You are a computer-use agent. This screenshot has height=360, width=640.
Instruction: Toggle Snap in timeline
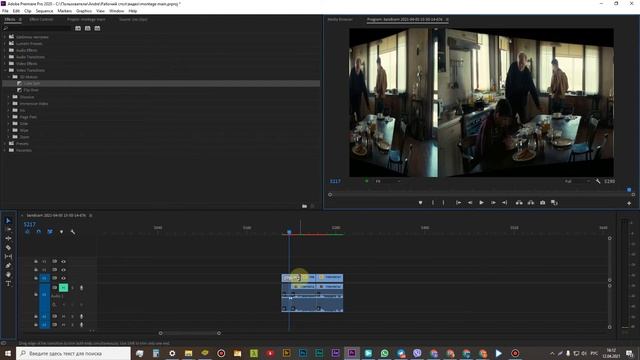click(x=38, y=232)
